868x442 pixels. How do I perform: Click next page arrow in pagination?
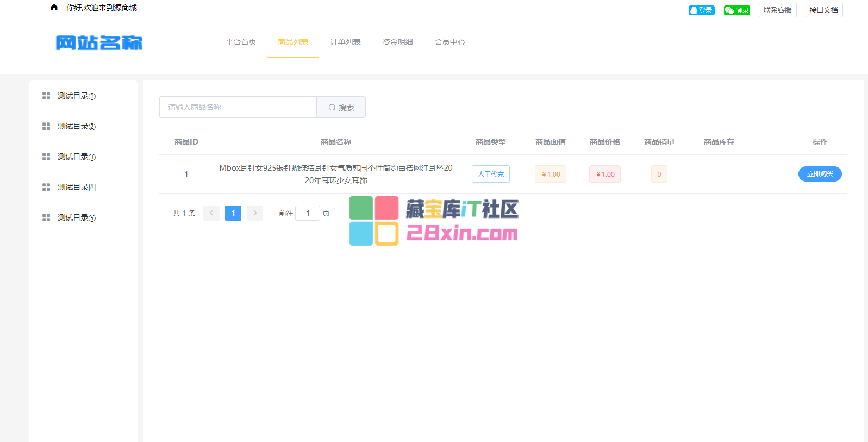pos(255,213)
